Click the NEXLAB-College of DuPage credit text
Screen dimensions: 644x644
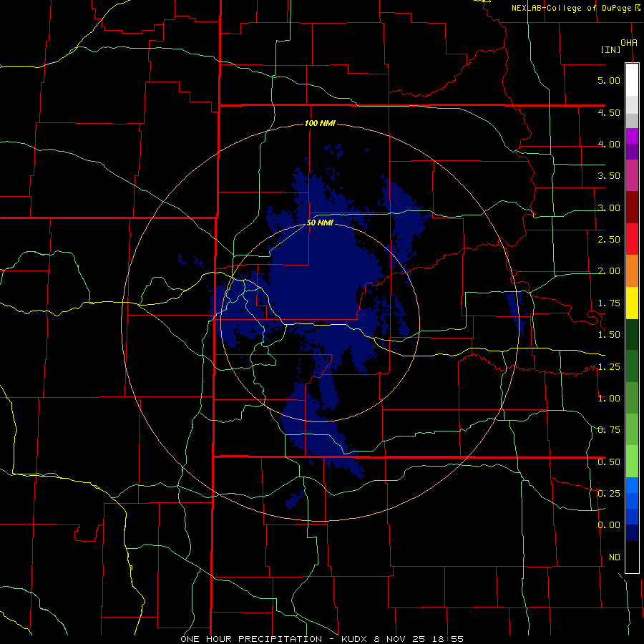(571, 8)
